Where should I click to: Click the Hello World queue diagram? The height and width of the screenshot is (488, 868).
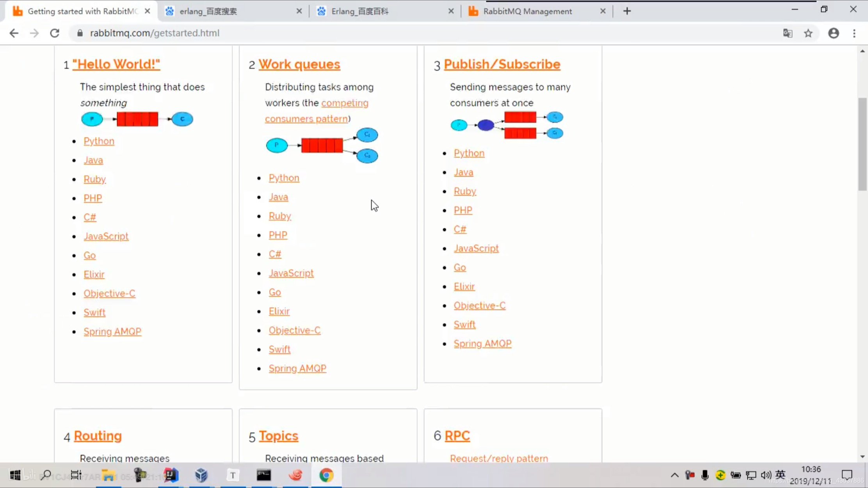point(137,119)
